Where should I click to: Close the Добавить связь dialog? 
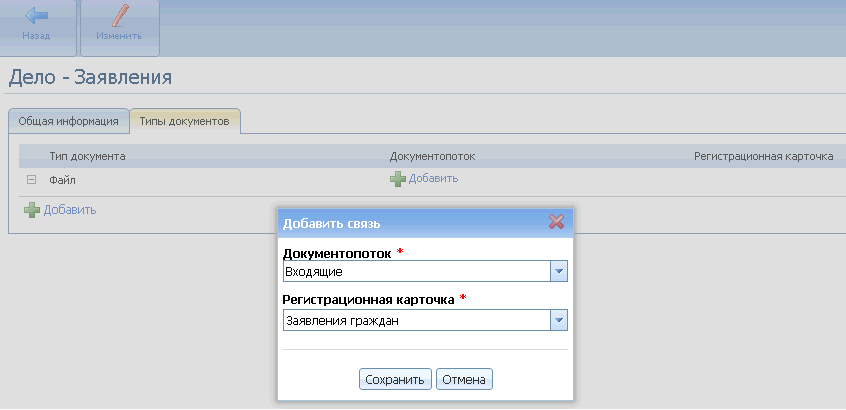click(x=557, y=222)
